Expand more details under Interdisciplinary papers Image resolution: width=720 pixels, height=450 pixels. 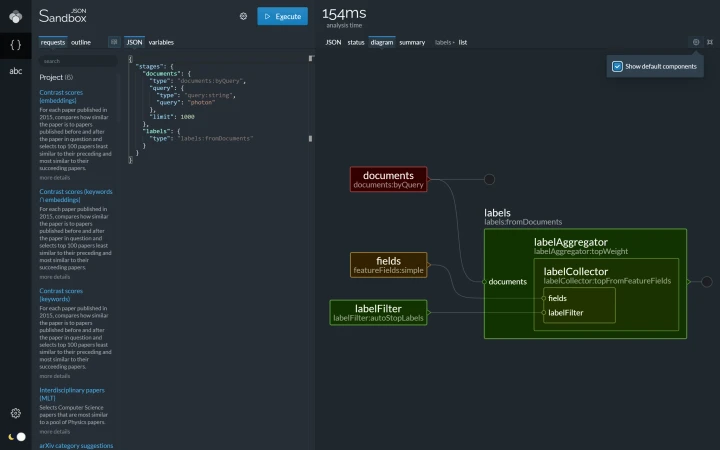click(x=55, y=432)
